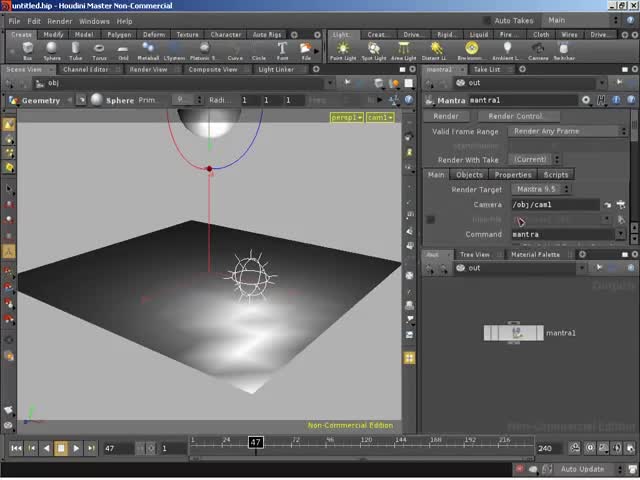Select the Font tool on the Create shelf

click(x=282, y=49)
